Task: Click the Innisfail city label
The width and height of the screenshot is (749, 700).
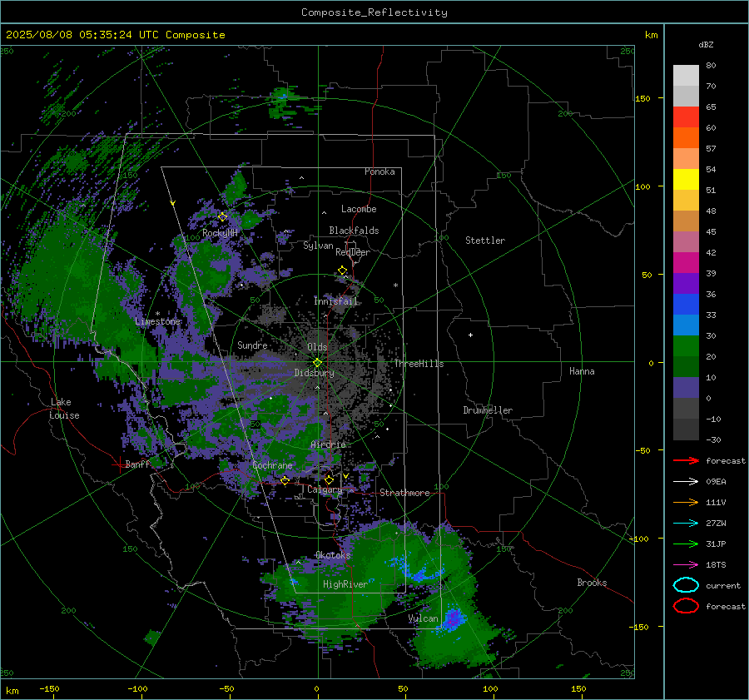Action: pyautogui.click(x=335, y=301)
